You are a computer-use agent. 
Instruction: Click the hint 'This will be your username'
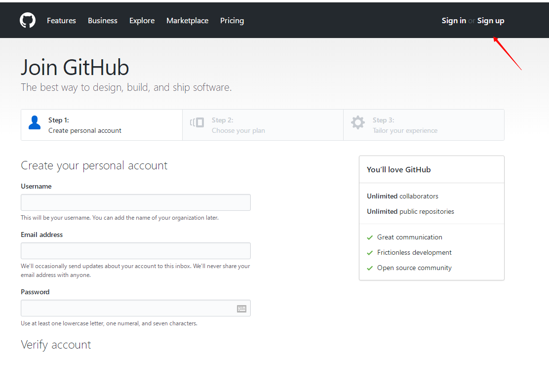click(x=120, y=218)
